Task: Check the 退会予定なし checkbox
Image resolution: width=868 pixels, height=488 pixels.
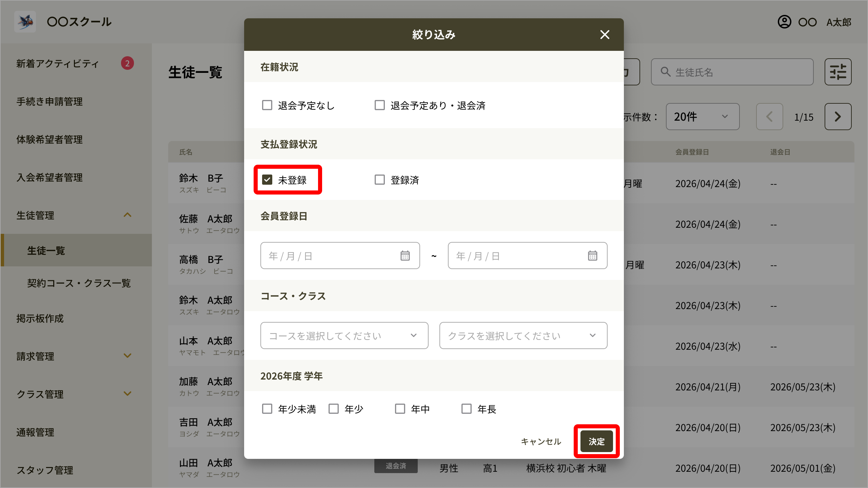Action: click(267, 105)
